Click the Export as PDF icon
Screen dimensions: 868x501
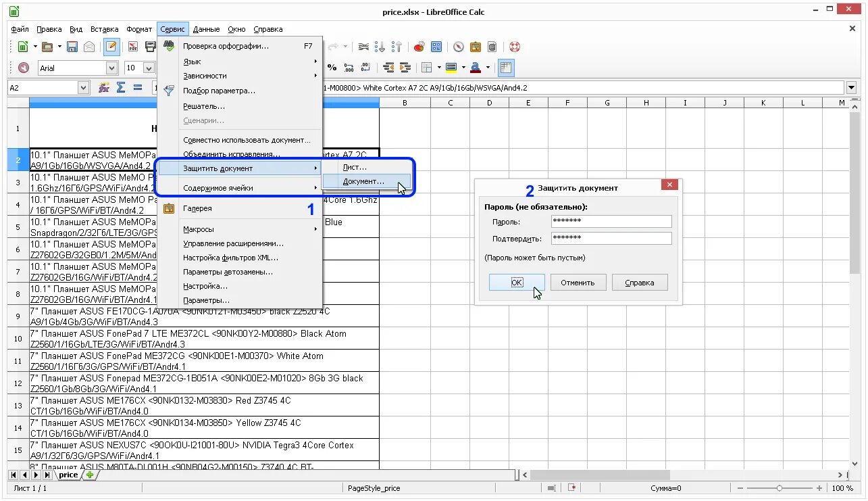[x=133, y=47]
